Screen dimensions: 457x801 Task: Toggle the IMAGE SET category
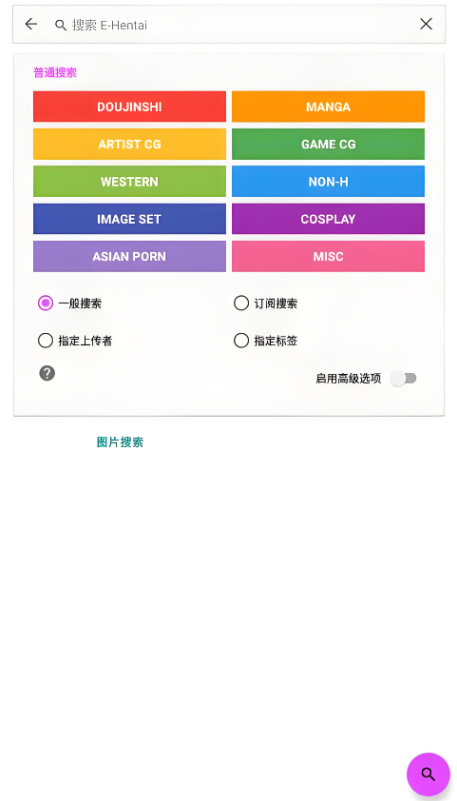[x=130, y=219]
